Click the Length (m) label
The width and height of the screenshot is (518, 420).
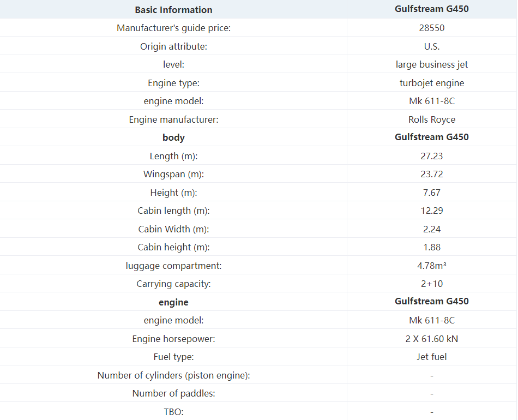(173, 156)
